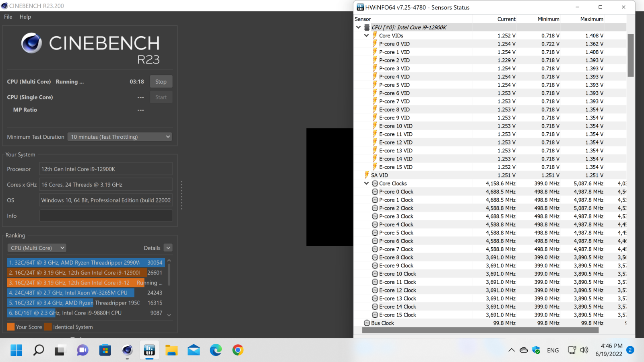
Task: Click the Core VIDs lightning bolt icon
Action: [375, 35]
